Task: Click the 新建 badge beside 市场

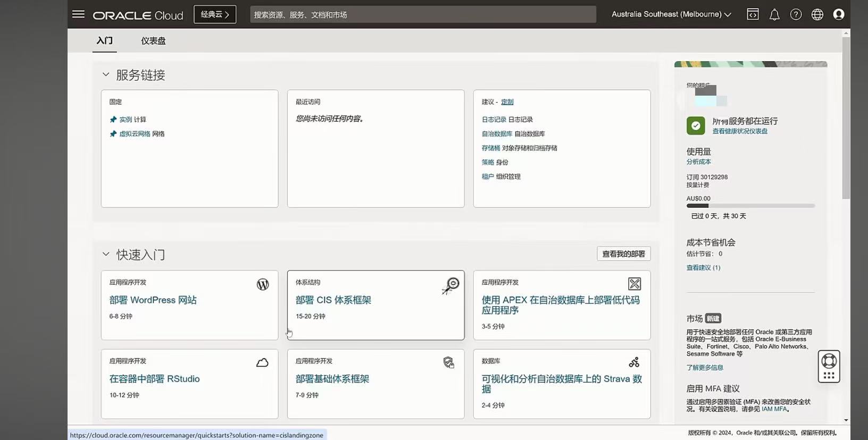Action: coord(713,319)
